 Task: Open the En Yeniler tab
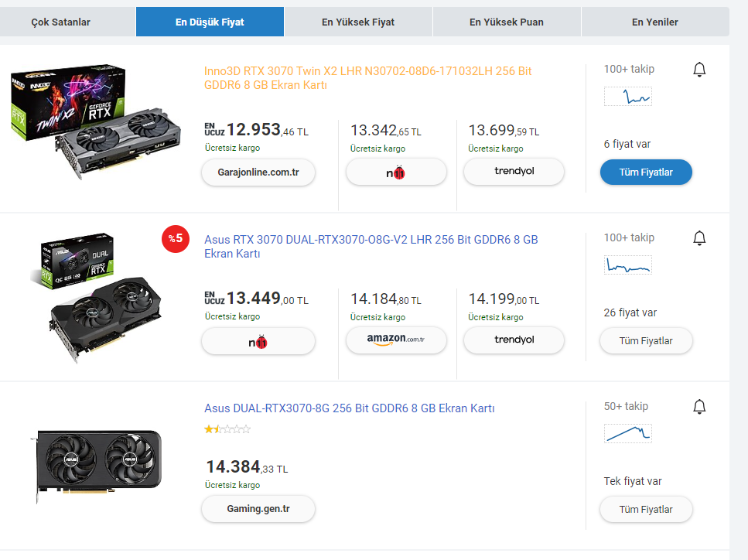(654, 22)
